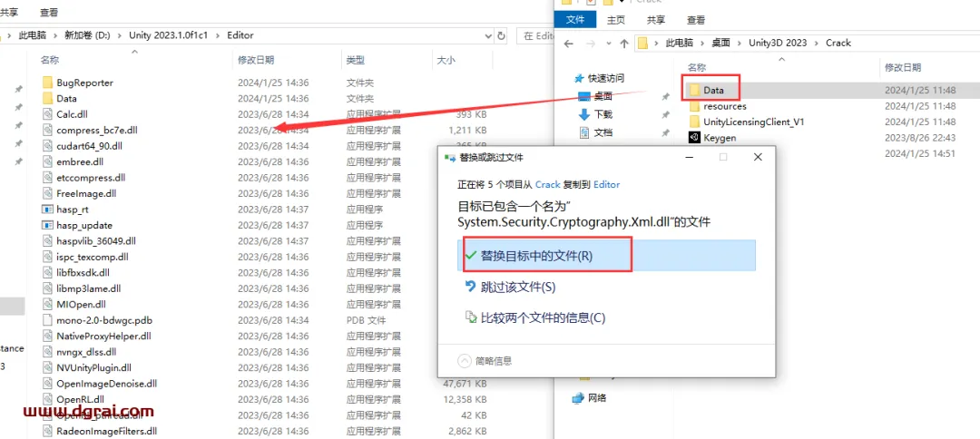Image resolution: width=980 pixels, height=439 pixels.
Task: Select libmp3lame.dll file
Action: [89, 288]
